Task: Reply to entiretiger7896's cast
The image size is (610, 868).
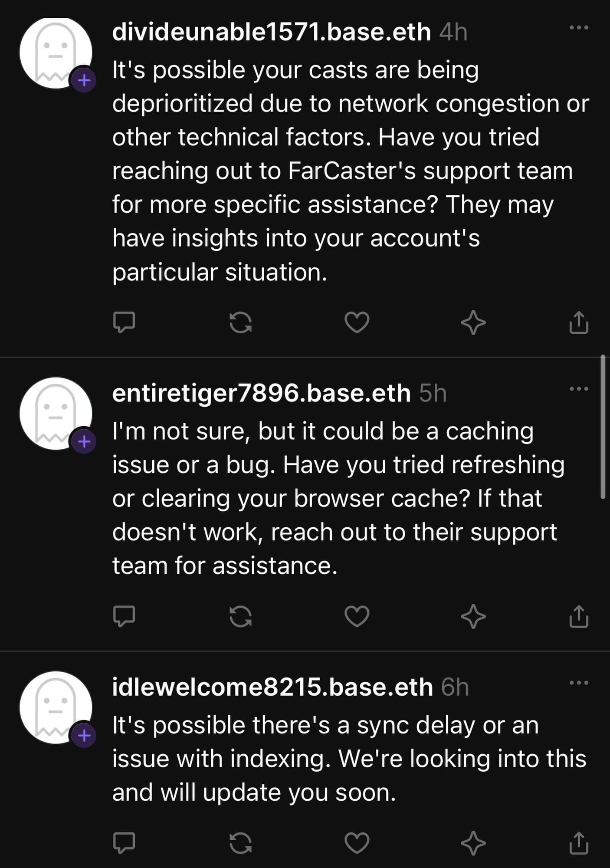Action: pos(124,616)
